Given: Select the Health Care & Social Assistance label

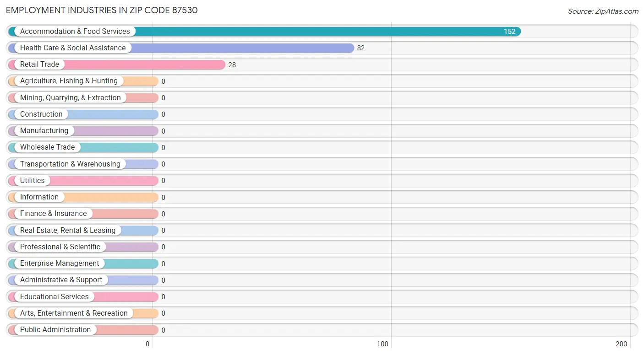Looking at the screenshot, I should click(x=73, y=48).
